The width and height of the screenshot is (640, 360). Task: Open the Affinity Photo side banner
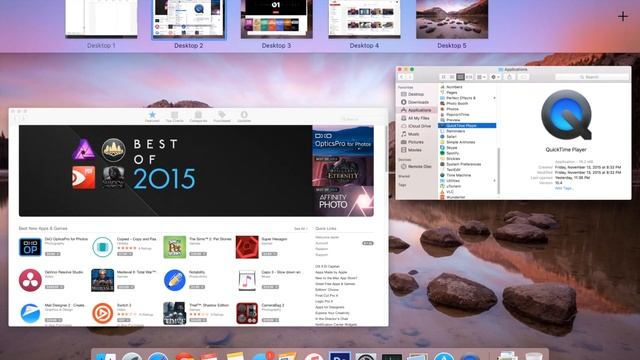(343, 201)
